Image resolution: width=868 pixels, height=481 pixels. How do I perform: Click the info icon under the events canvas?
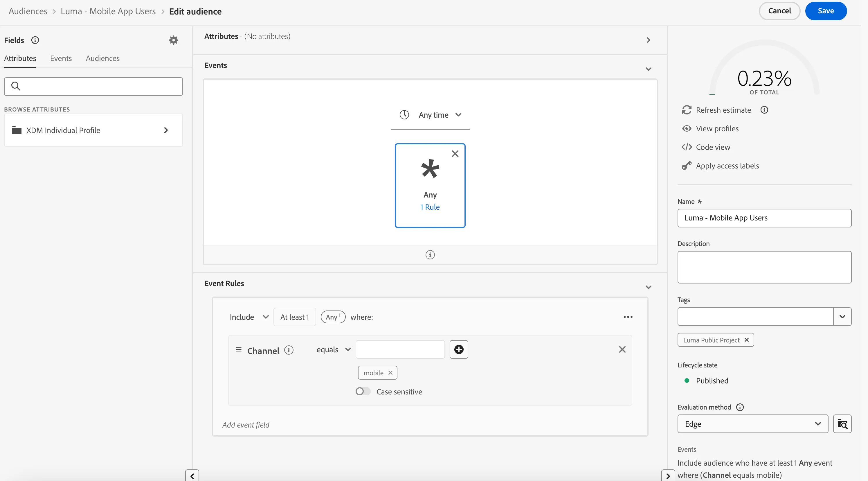coord(430,254)
